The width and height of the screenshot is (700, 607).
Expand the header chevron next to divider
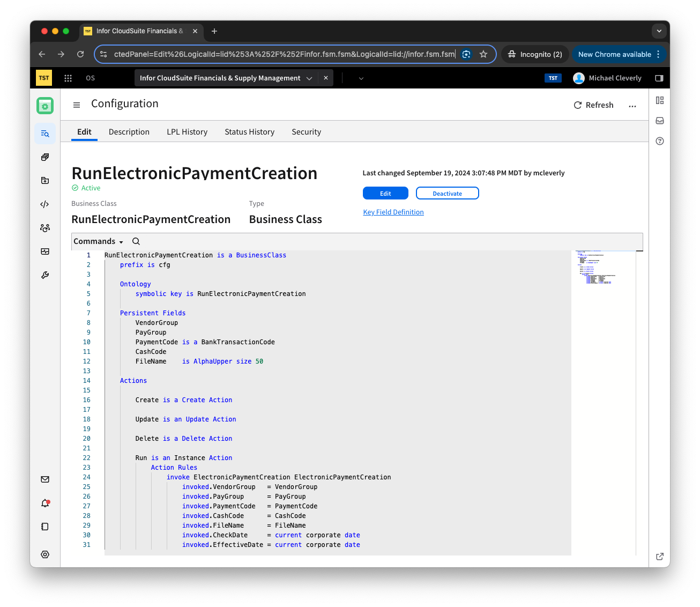[361, 78]
